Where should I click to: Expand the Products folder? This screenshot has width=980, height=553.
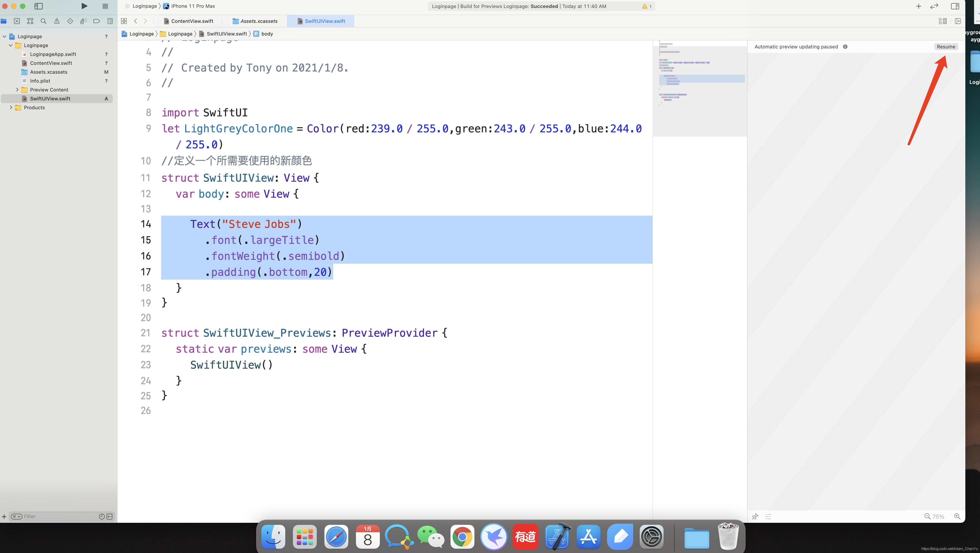pyautogui.click(x=11, y=108)
